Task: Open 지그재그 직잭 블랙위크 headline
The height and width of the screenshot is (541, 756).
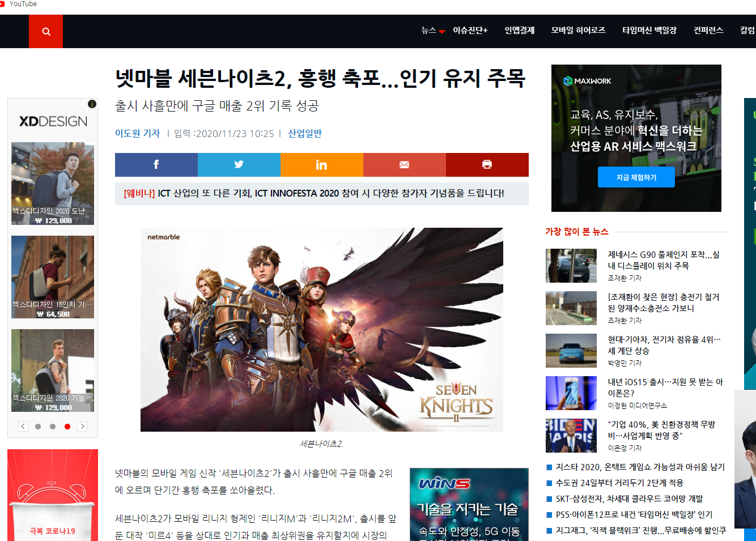Action: pos(641,531)
